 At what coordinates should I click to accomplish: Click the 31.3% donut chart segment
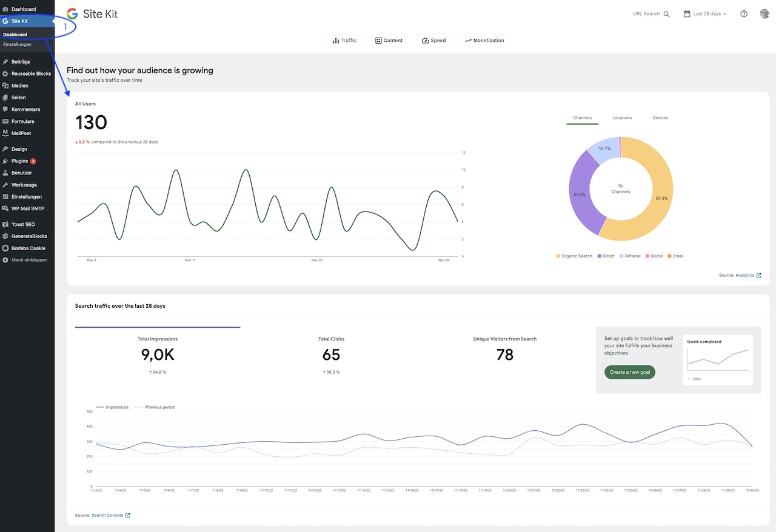pos(580,194)
